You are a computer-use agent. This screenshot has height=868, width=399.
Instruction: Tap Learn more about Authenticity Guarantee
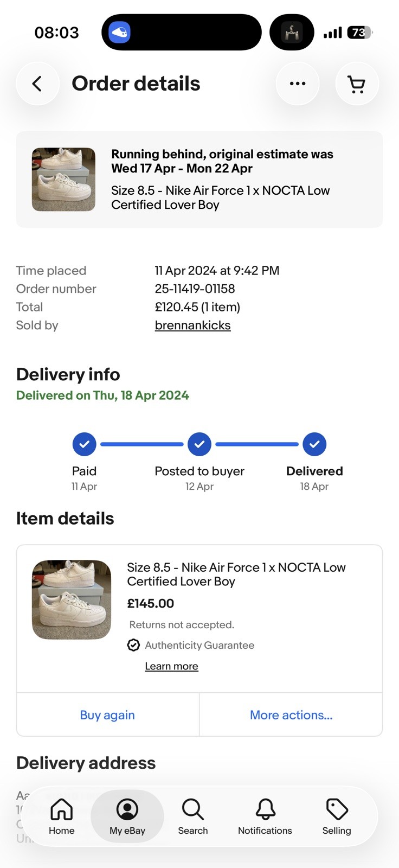pos(171,666)
